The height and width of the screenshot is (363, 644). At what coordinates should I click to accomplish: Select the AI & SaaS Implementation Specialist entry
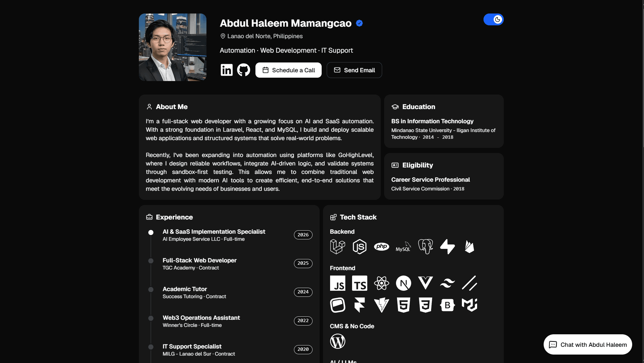click(x=214, y=235)
